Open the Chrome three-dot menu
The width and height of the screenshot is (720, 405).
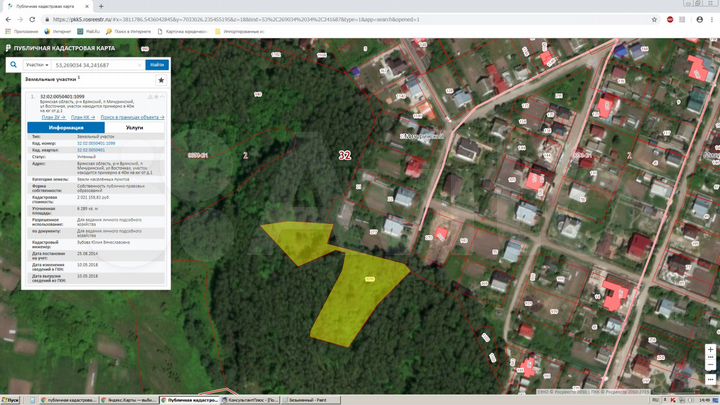[711, 19]
